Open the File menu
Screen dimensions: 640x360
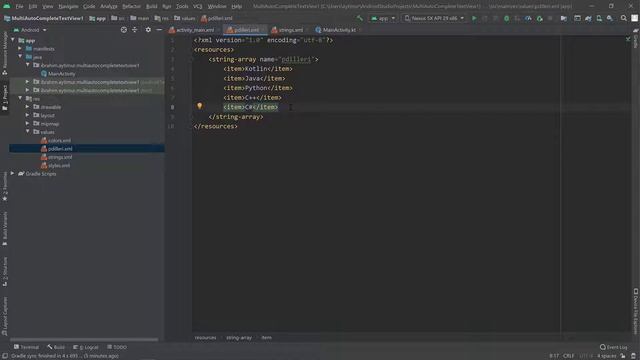[19, 7]
